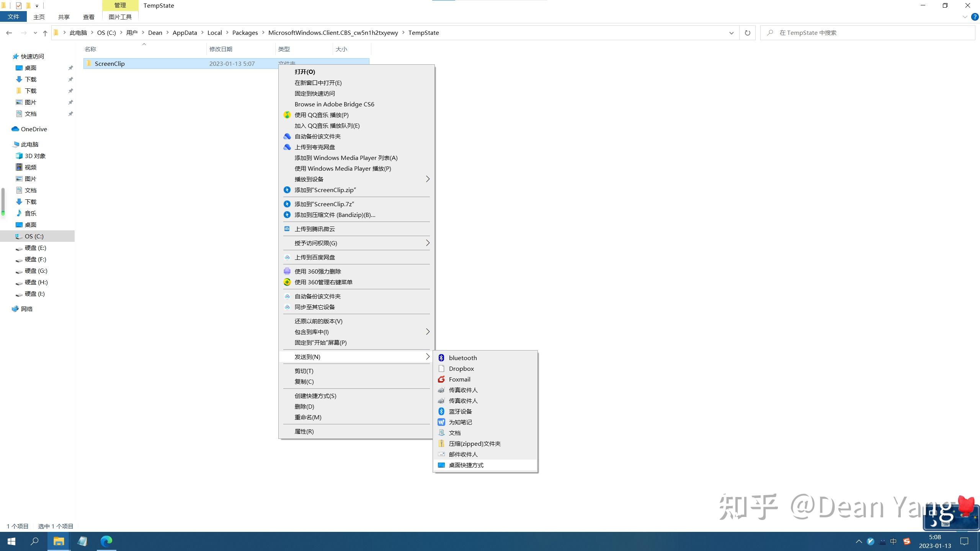Screen dimensions: 980x551
Task: Click zipped folder icon in submenu
Action: [x=441, y=443]
